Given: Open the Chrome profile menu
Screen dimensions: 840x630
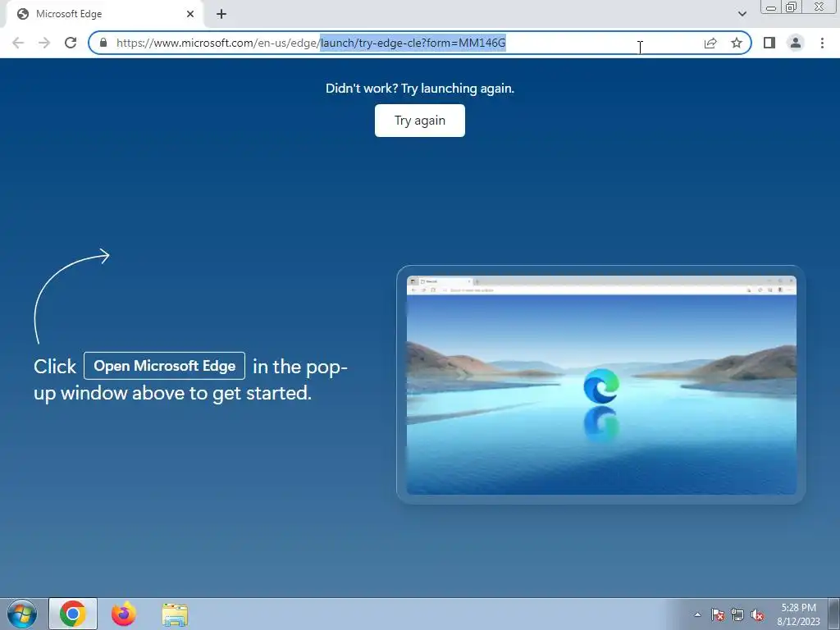Looking at the screenshot, I should click(x=796, y=43).
